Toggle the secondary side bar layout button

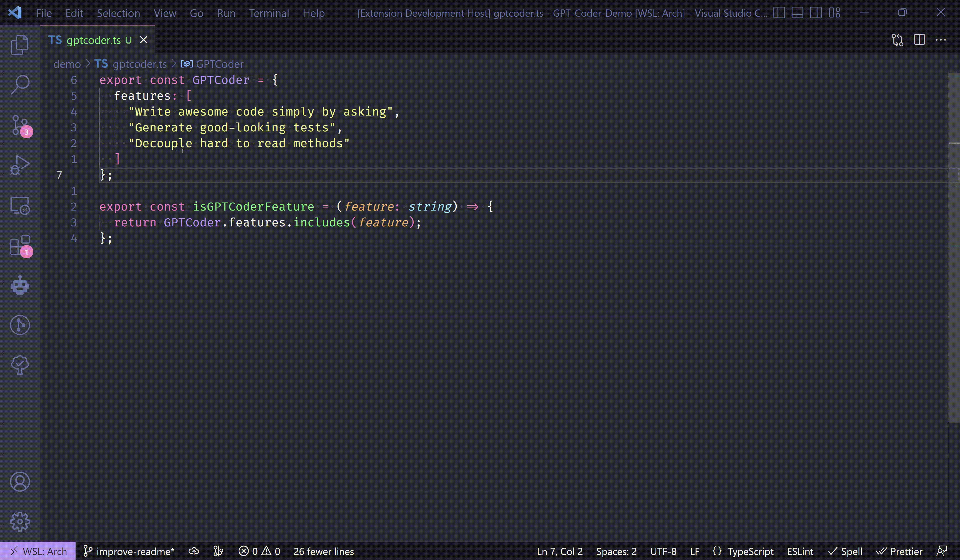[815, 13]
